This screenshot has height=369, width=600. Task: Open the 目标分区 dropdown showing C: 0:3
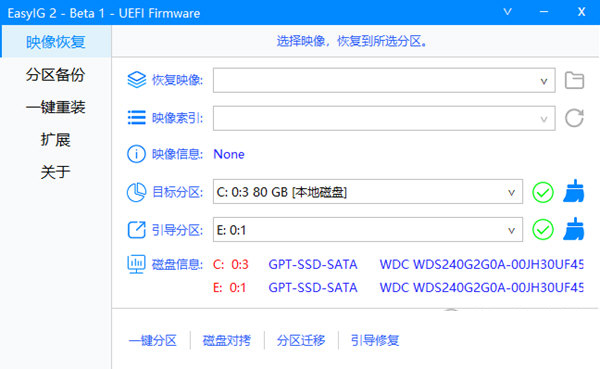pos(368,192)
